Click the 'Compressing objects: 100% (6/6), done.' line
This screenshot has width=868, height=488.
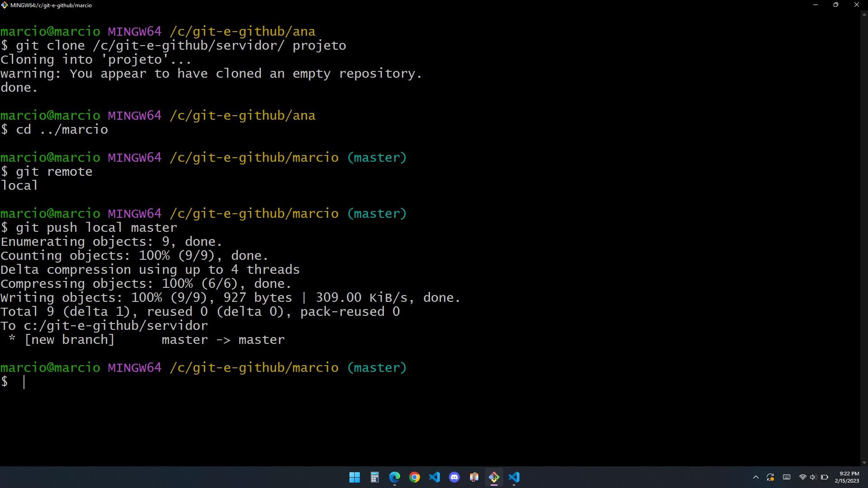146,284
